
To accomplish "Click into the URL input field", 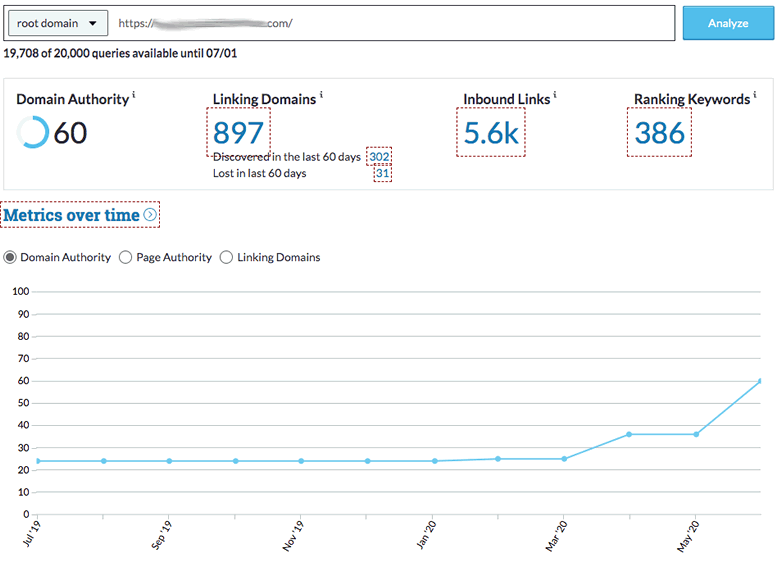I will tap(390, 23).
